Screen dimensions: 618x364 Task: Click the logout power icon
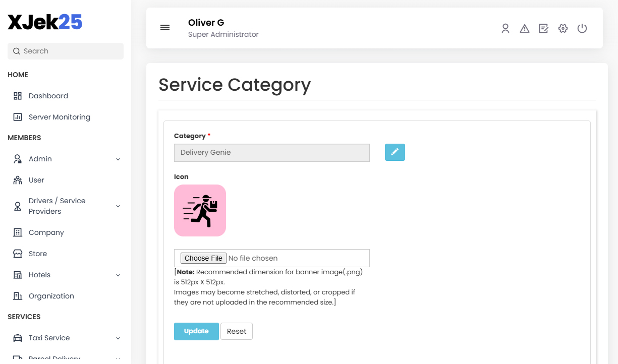point(582,28)
